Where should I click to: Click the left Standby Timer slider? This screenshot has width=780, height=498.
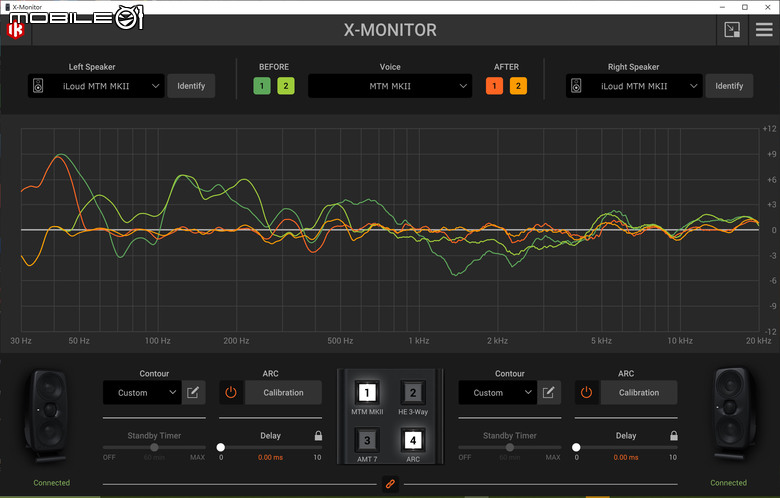pyautogui.click(x=154, y=447)
